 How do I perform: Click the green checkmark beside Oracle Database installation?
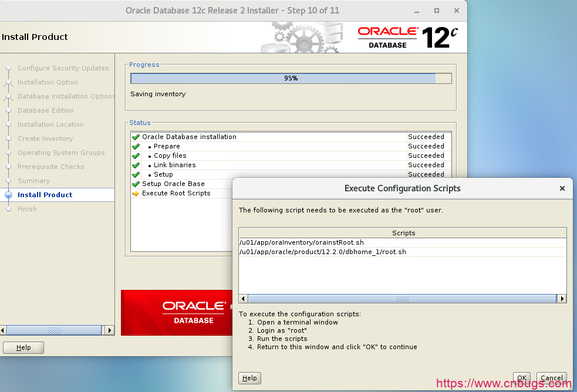[136, 137]
